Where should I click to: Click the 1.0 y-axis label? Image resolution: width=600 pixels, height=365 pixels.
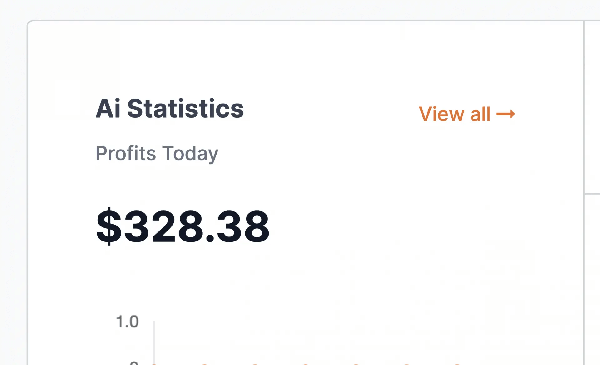click(x=127, y=322)
